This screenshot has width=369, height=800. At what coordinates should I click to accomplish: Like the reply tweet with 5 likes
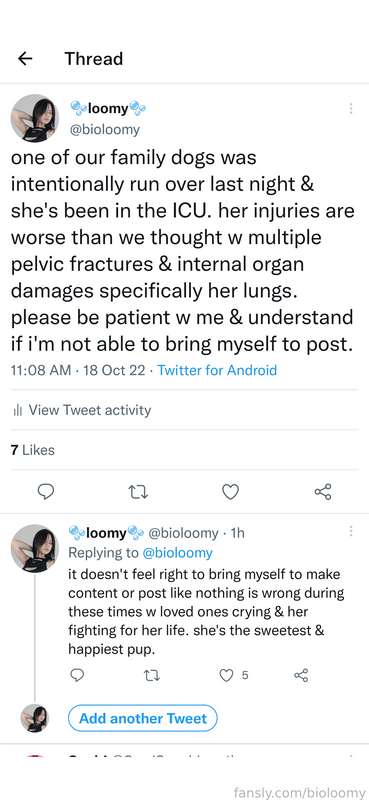coord(233,676)
